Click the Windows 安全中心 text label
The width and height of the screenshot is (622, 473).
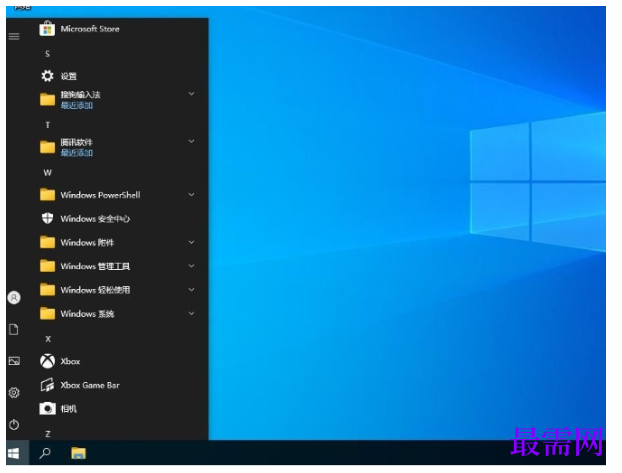point(95,219)
